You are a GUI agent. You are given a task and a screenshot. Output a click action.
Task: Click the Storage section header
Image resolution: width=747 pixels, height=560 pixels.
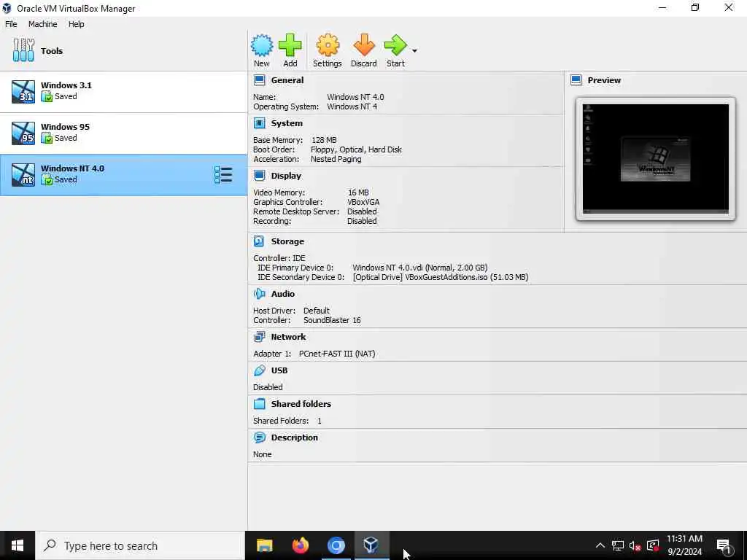(x=287, y=241)
